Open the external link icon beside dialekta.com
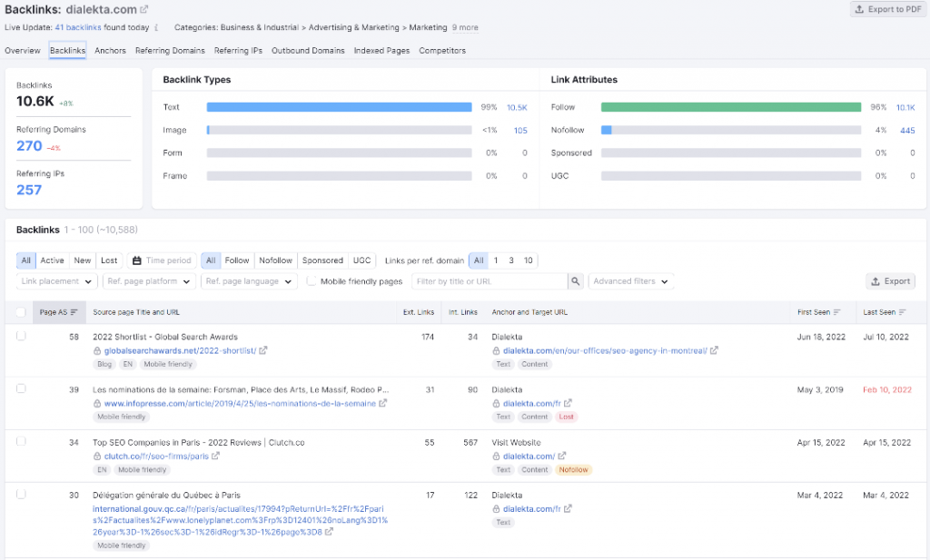Image resolution: width=930 pixels, height=560 pixels. coord(145,8)
